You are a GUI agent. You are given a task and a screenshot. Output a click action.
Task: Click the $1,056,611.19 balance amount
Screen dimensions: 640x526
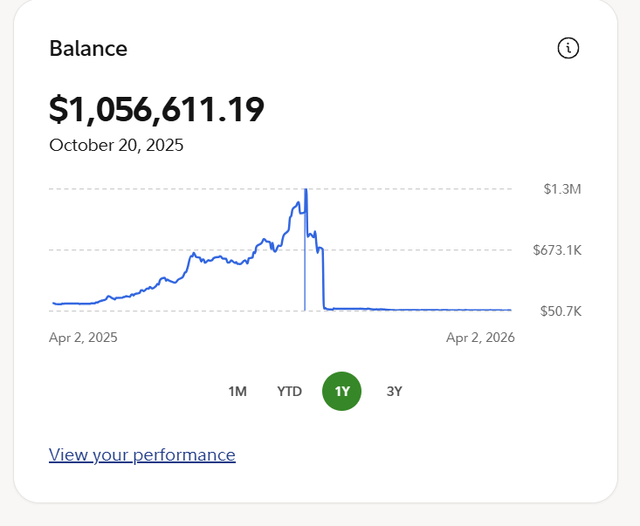click(x=157, y=108)
